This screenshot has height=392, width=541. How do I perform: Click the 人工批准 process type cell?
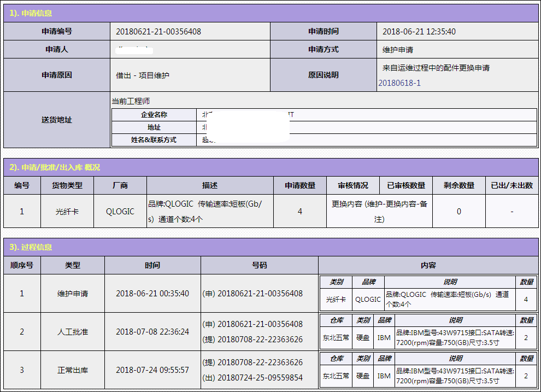click(x=73, y=332)
